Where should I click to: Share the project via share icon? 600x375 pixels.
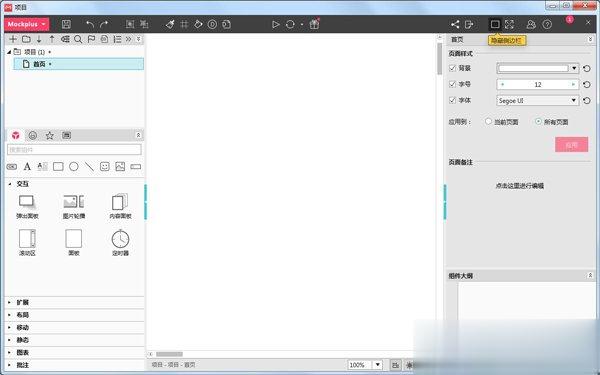(455, 24)
